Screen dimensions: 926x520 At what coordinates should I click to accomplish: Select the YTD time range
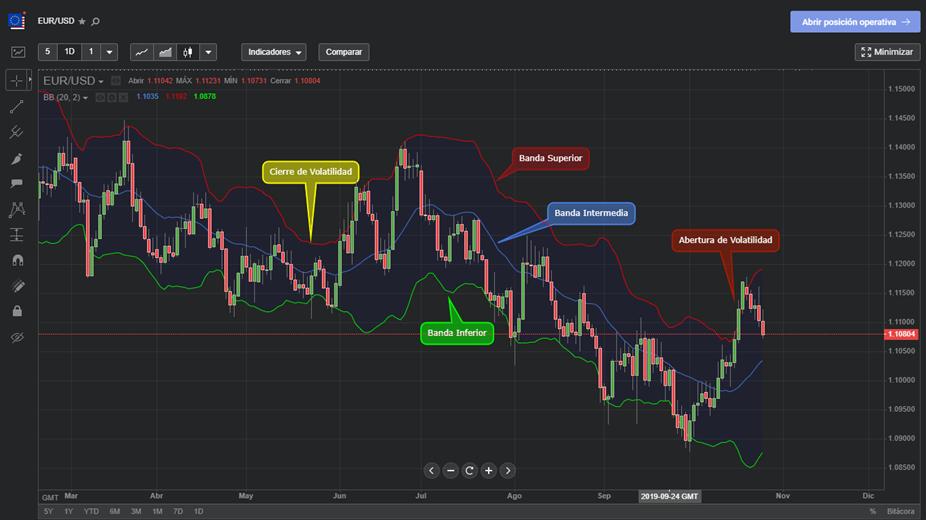click(x=91, y=511)
